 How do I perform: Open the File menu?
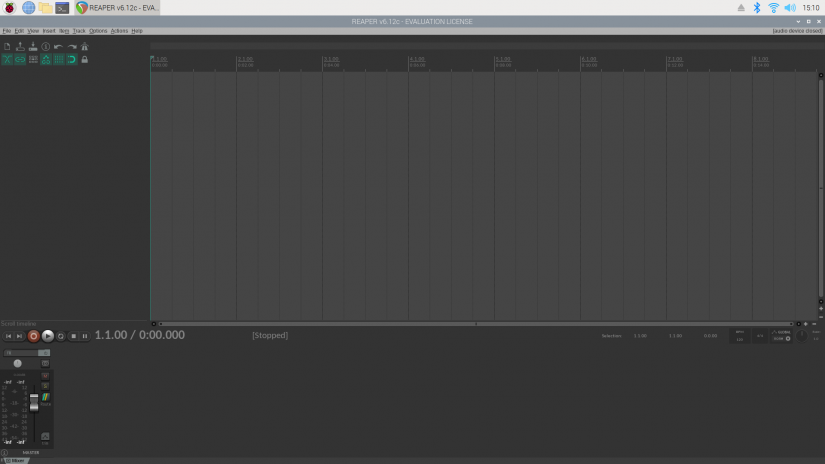pos(6,31)
